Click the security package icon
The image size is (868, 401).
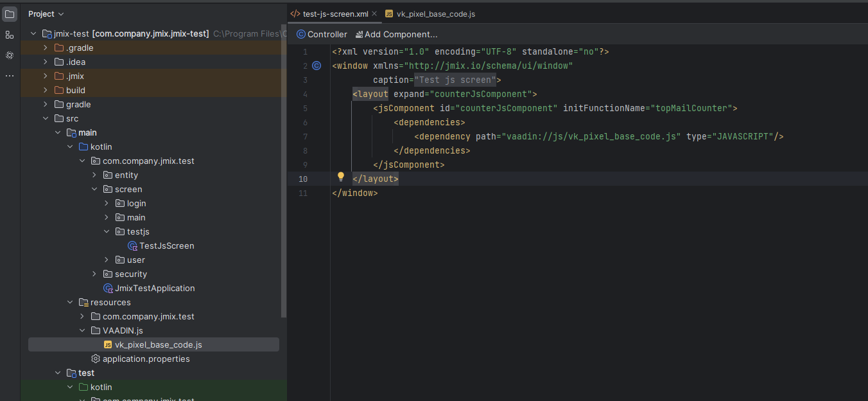tap(108, 274)
